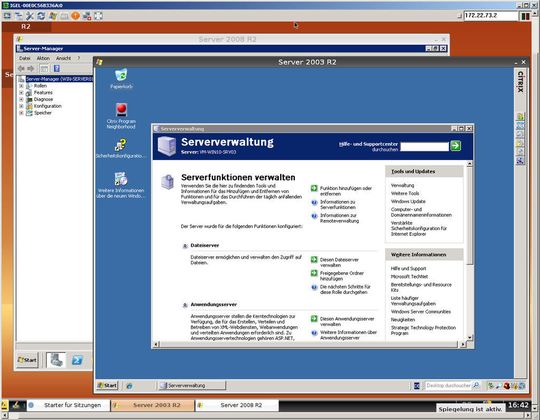Click the blue help icon in Server-Manager toolbar

tap(57, 69)
